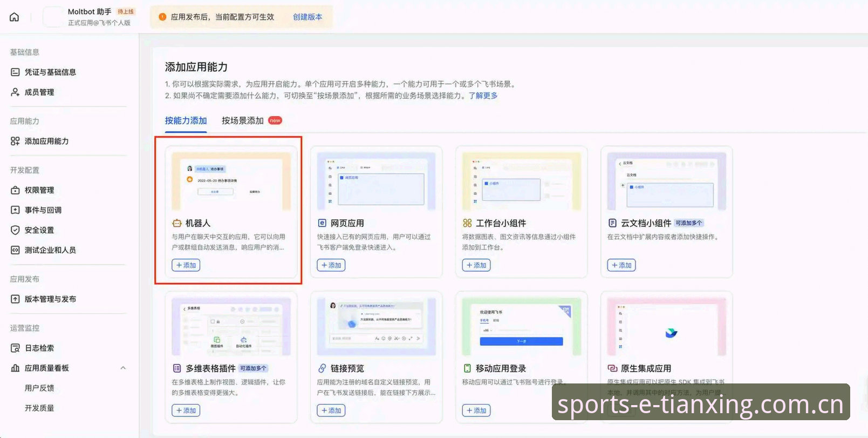Click the 机器人 robot icon
This screenshot has height=438, width=868.
click(x=176, y=223)
